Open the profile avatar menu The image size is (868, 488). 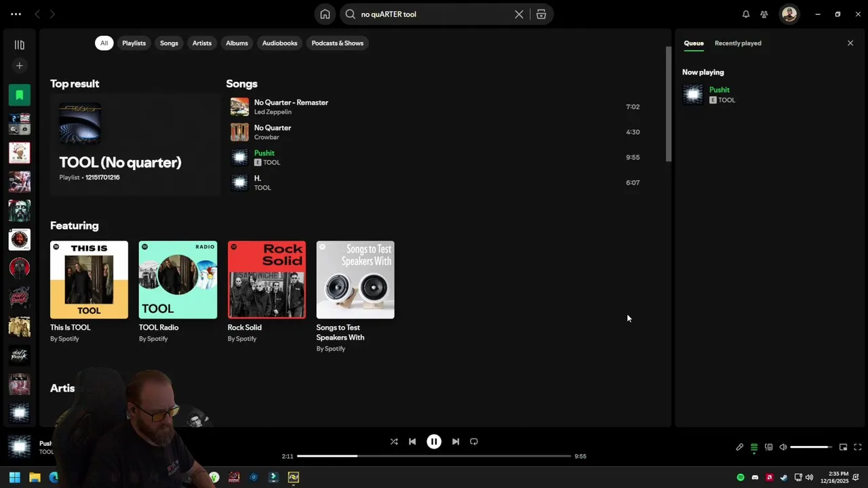[789, 14]
